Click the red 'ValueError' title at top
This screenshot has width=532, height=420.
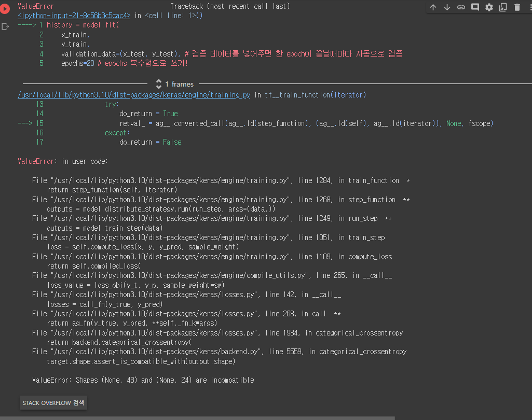click(36, 6)
